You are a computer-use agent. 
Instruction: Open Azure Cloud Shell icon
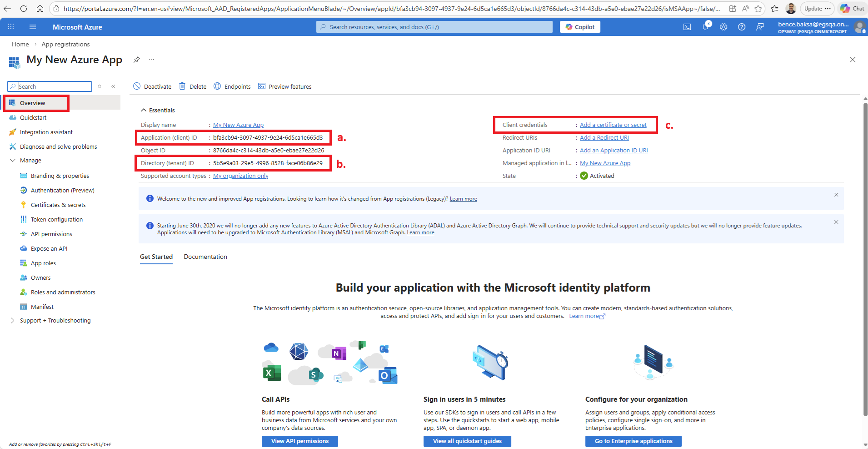[x=687, y=27]
